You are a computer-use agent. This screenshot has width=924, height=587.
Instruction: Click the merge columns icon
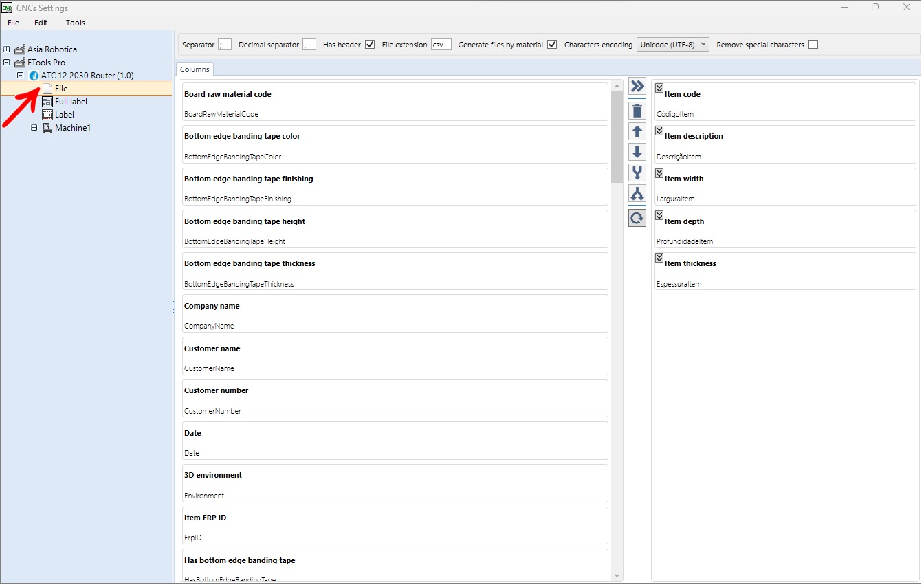[637, 173]
